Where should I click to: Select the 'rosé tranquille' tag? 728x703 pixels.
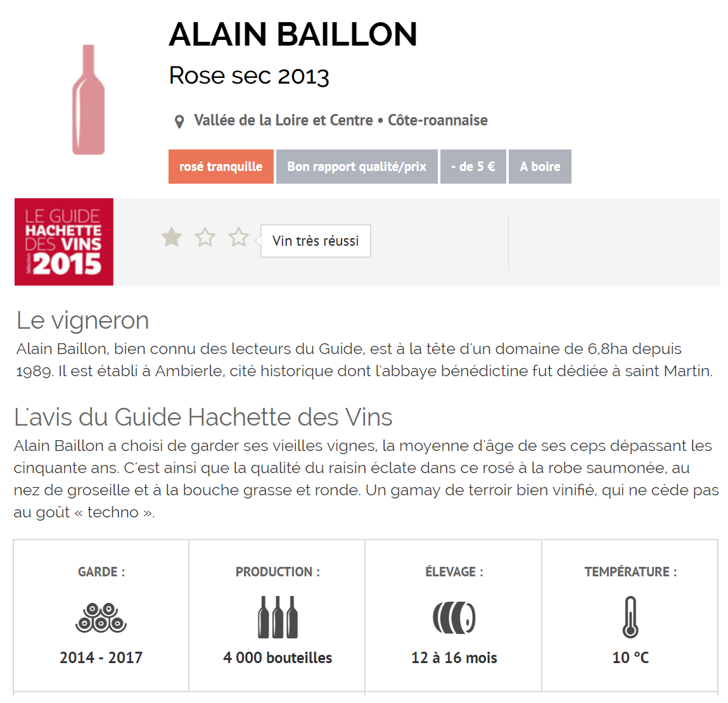click(x=220, y=167)
